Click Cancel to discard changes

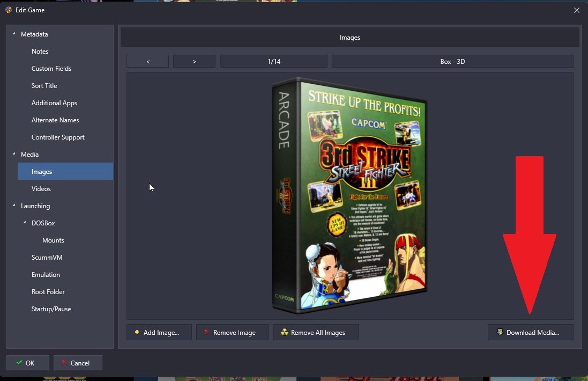click(x=78, y=363)
